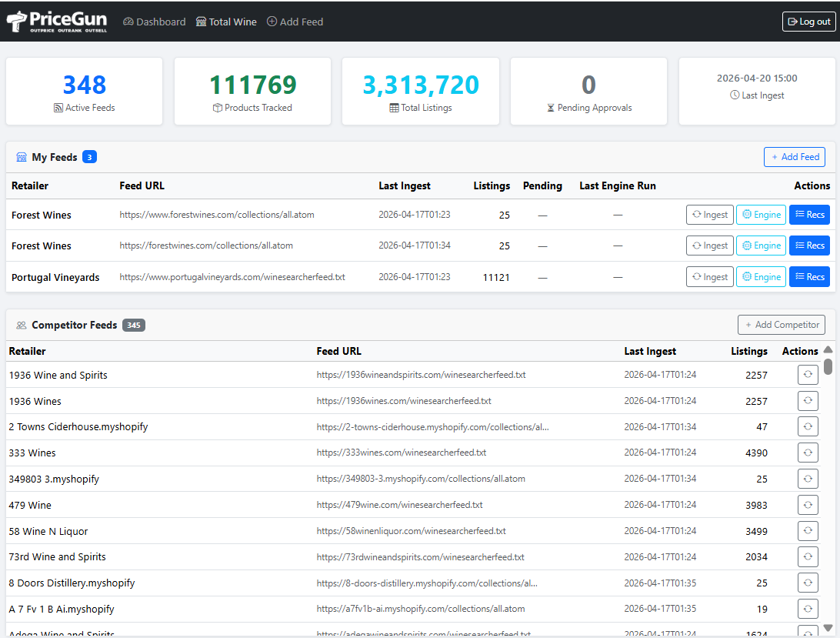Click + Add Feed in the My Feeds panel

tap(794, 156)
